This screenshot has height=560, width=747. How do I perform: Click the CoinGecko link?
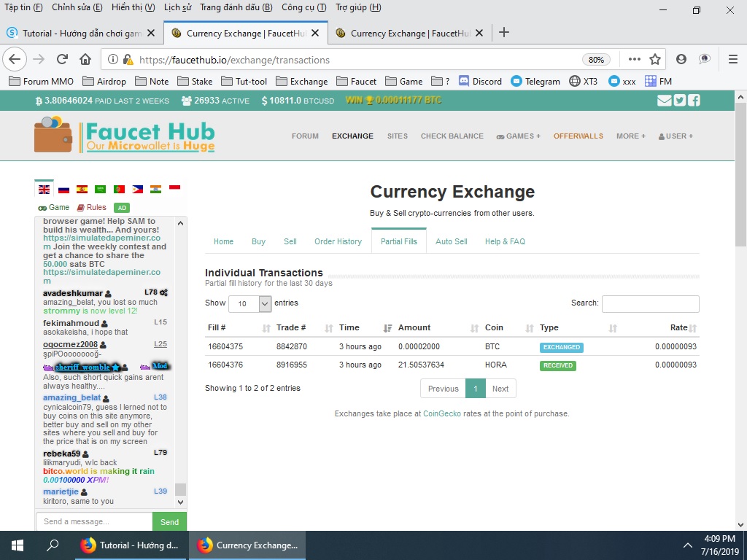pos(442,414)
